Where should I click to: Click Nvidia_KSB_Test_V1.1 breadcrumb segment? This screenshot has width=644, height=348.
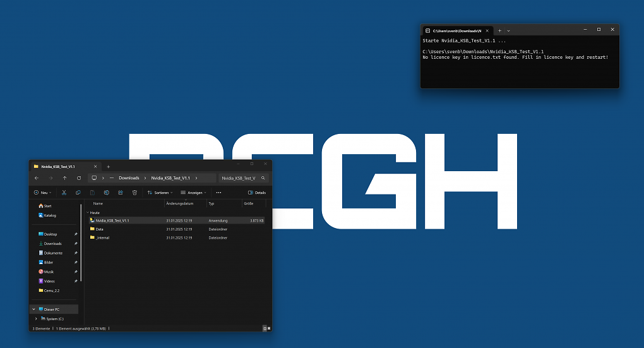point(170,178)
